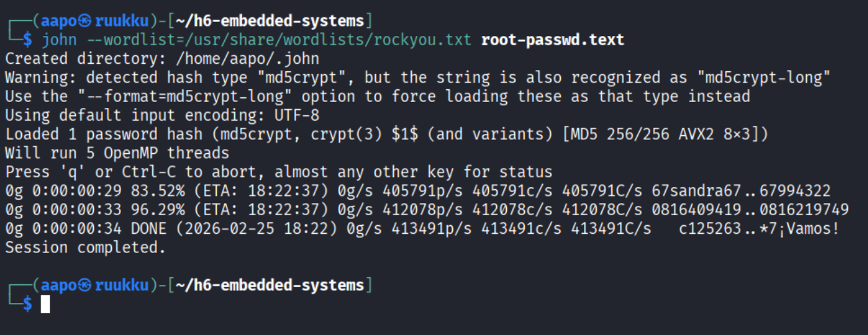Click the ~/h6-embedded-systems path in the bottom prompt

(x=270, y=286)
